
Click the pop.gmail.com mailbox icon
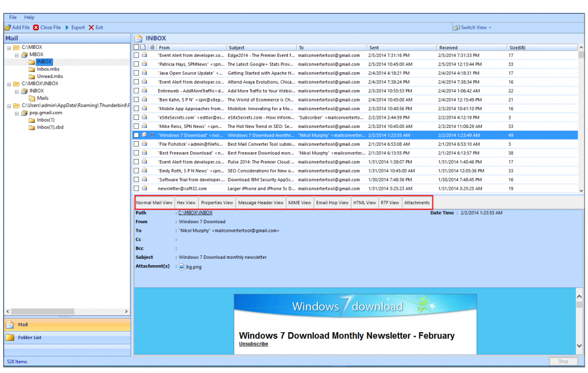click(24, 113)
